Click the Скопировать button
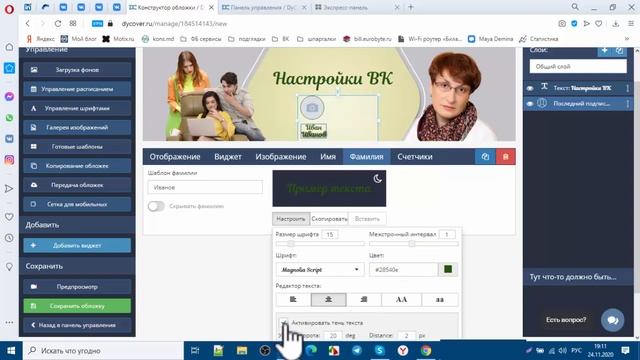The width and height of the screenshot is (640, 360). 329,219
